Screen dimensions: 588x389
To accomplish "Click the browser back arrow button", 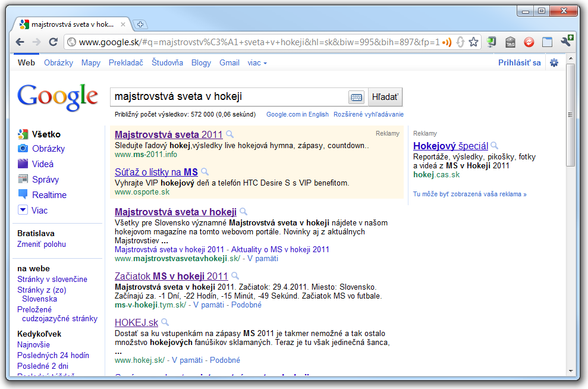I will pyautogui.click(x=20, y=42).
